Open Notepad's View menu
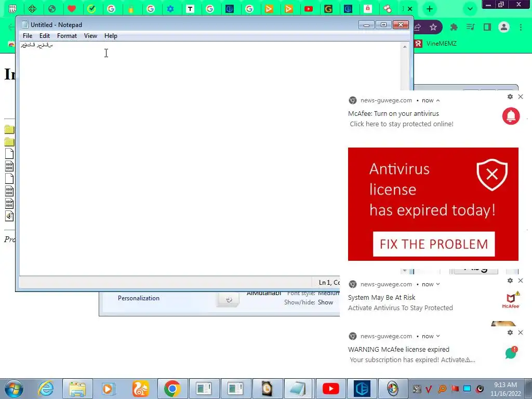This screenshot has width=532, height=399. click(x=90, y=36)
